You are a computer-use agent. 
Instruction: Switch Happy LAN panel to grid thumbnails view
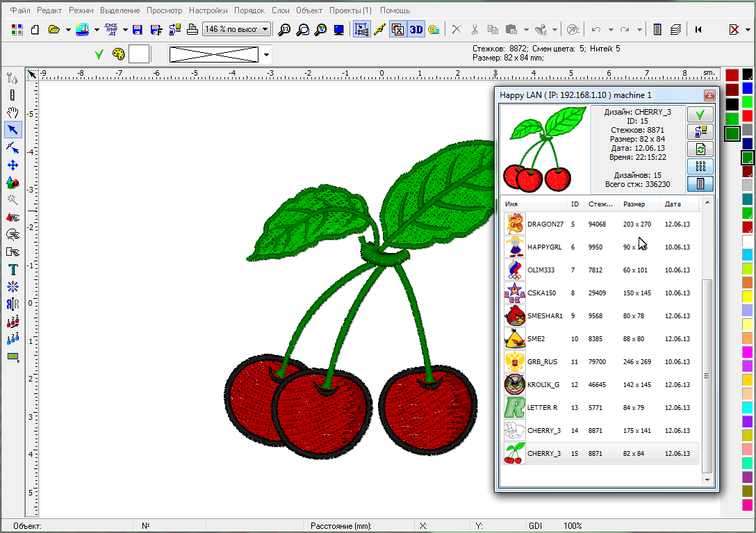(700, 166)
